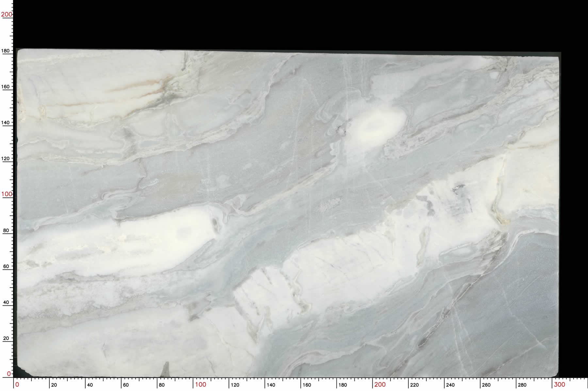The height and width of the screenshot is (391, 588).
Task: Click the red 100 label on vertical ruler
Action: click(6, 194)
